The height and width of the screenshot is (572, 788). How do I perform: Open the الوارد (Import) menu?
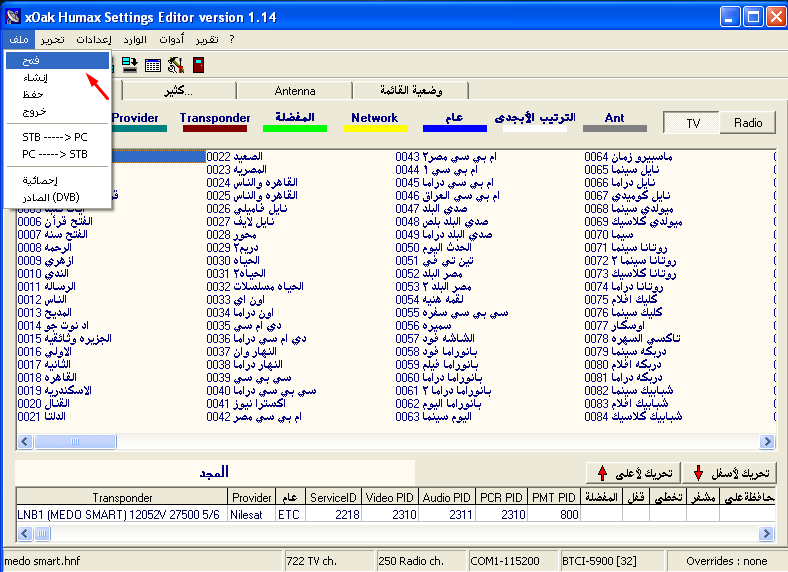click(x=135, y=39)
